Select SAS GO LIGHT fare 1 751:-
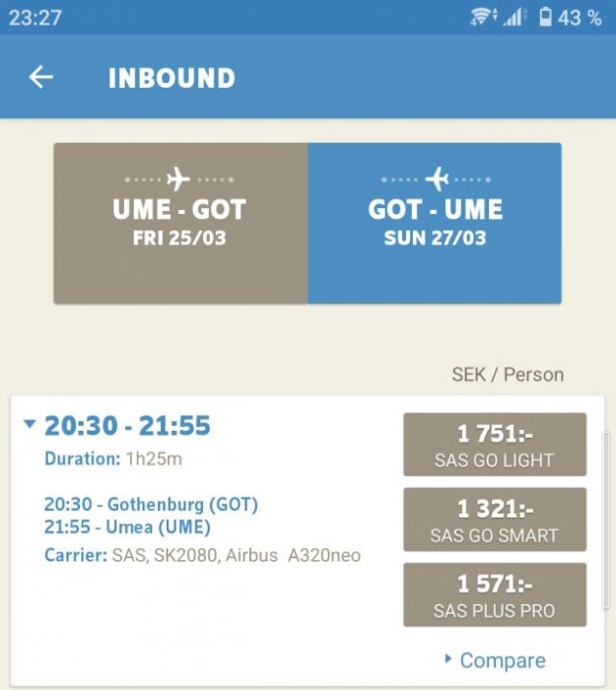 click(x=494, y=445)
